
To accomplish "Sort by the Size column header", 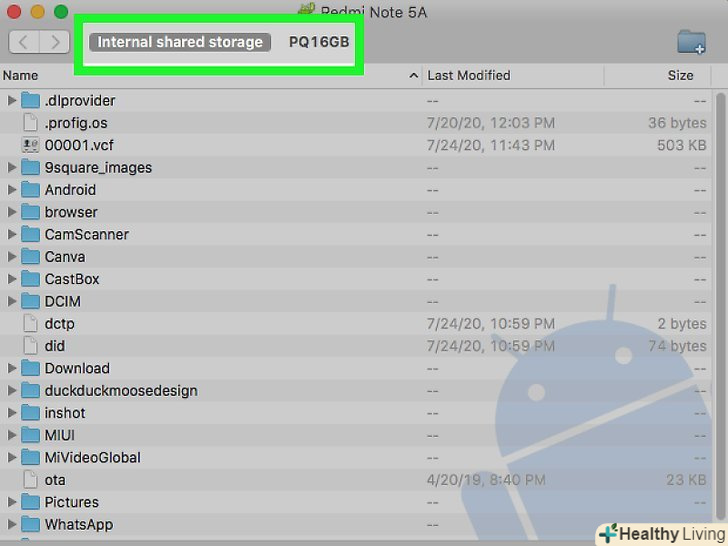I will [x=657, y=76].
